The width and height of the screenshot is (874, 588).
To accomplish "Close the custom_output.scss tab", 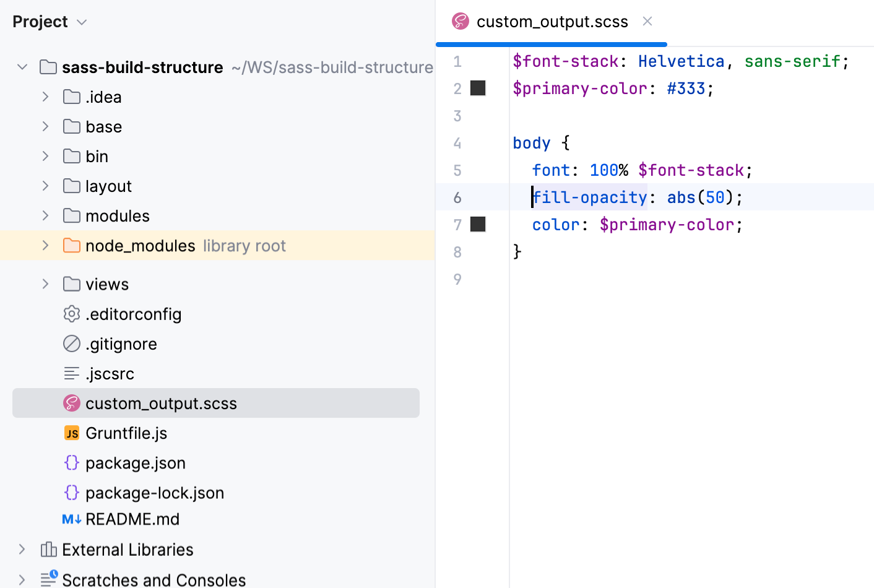I will (x=647, y=21).
